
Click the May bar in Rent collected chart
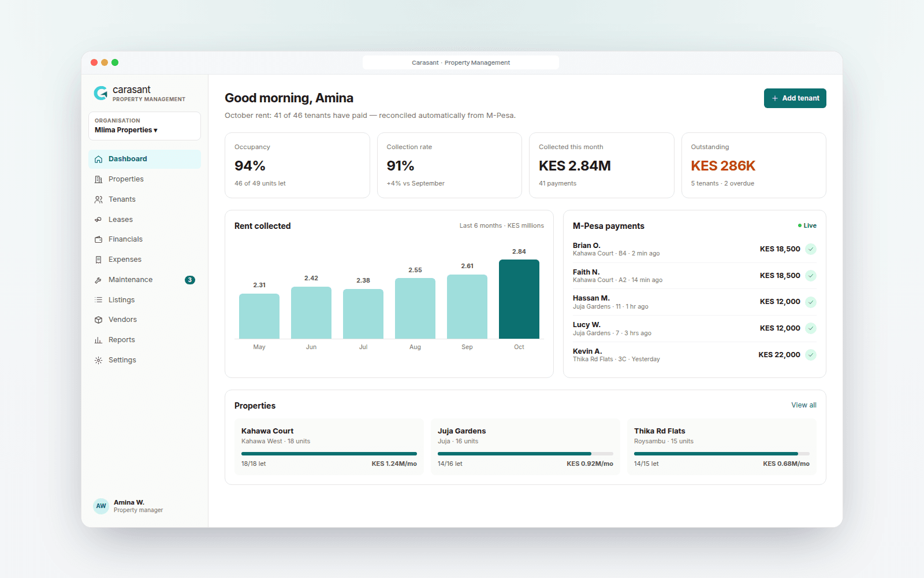click(x=259, y=316)
